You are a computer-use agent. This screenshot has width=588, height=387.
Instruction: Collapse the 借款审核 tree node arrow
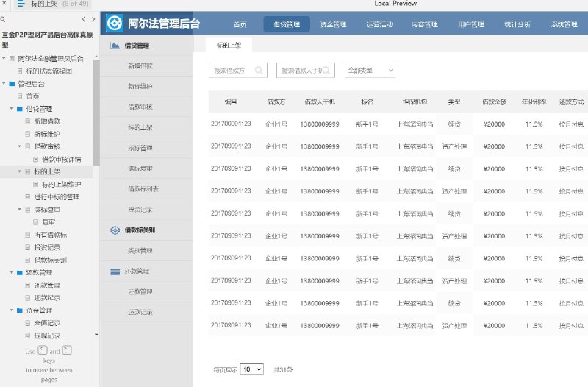[x=20, y=146]
